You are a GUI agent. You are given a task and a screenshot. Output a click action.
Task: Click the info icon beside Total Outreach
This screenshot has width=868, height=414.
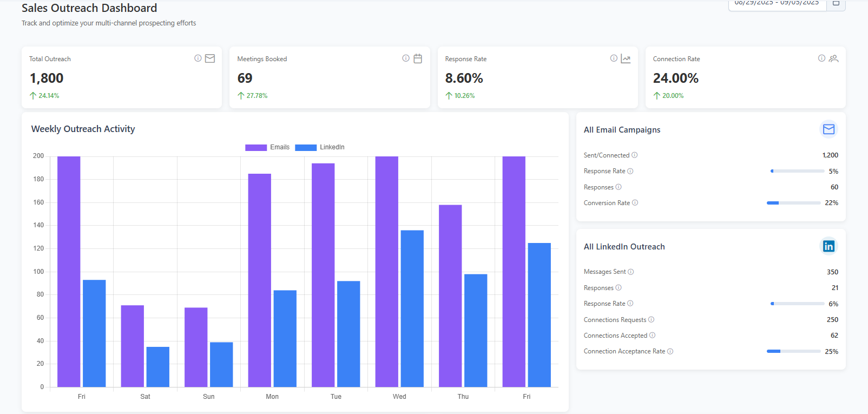pyautogui.click(x=198, y=58)
